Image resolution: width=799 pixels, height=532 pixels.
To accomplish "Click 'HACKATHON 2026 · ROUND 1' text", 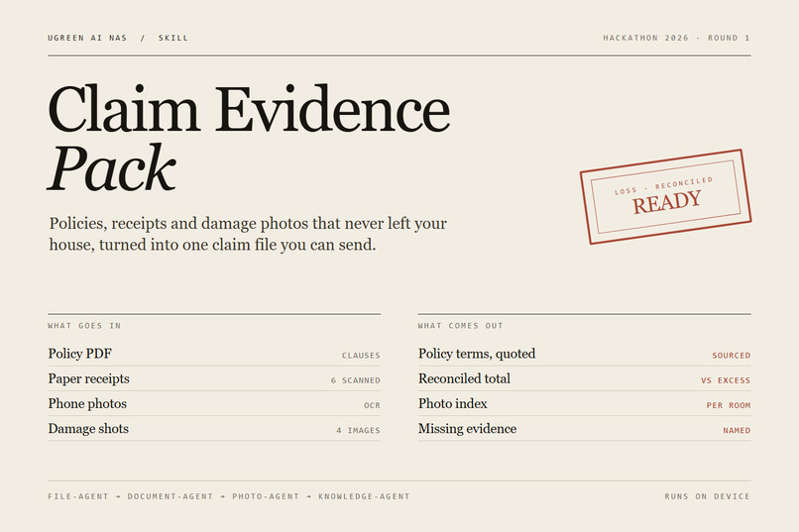I will click(x=677, y=38).
